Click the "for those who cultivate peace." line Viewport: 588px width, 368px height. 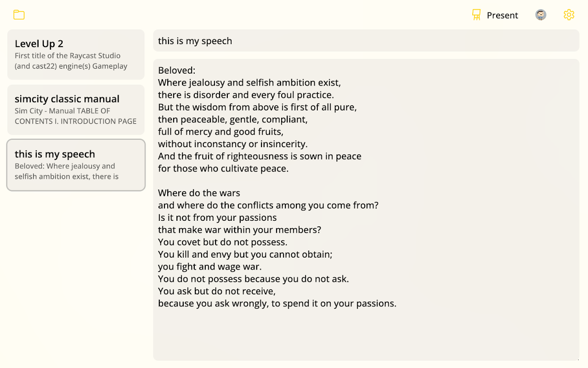point(223,168)
